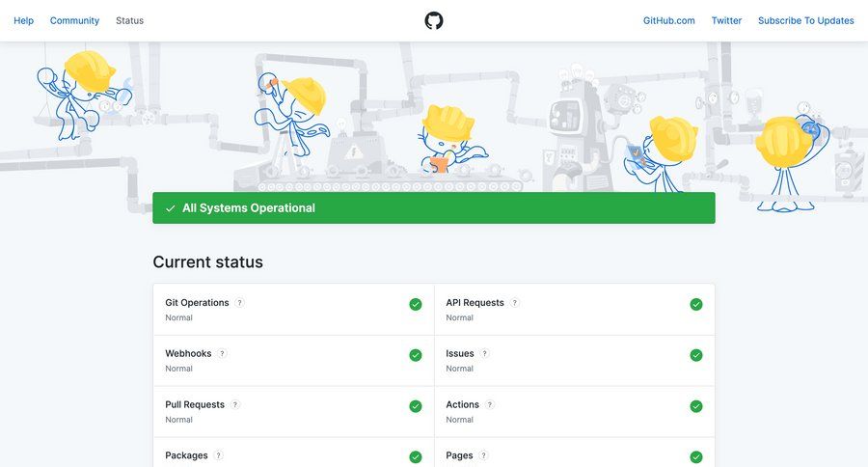868x467 pixels.
Task: Click Packages green check status icon
Action: pos(416,457)
